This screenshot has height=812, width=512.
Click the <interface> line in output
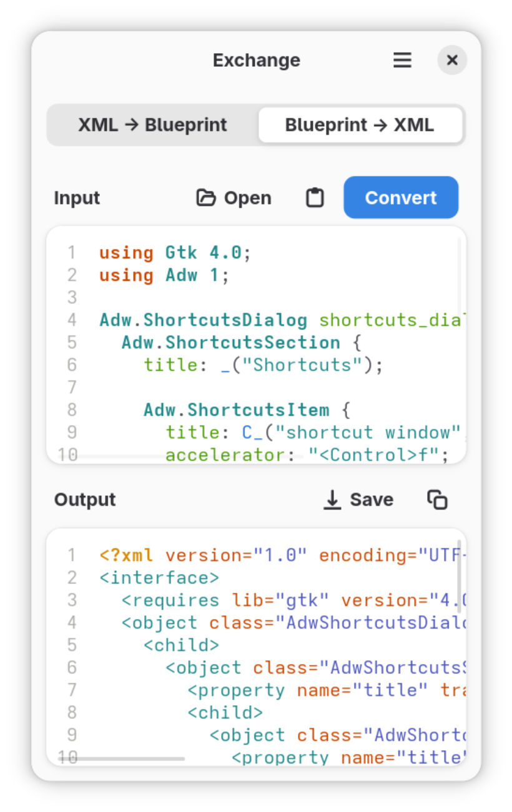point(159,578)
